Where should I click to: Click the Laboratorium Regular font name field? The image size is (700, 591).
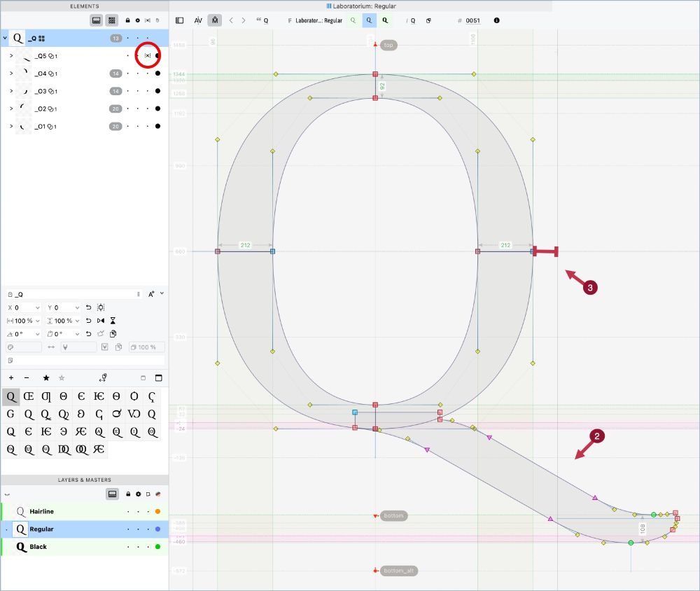pos(318,20)
